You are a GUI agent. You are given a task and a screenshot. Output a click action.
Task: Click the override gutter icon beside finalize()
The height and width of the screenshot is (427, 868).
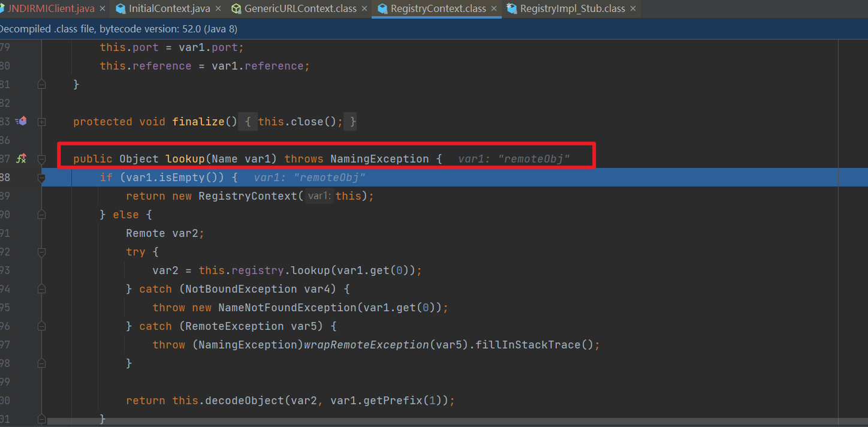(x=22, y=121)
